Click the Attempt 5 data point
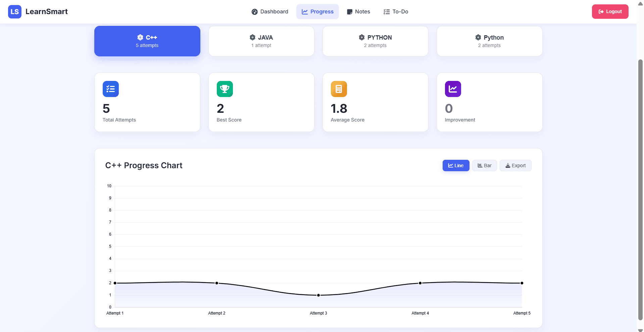Viewport: 644px width, 332px height. click(x=522, y=283)
